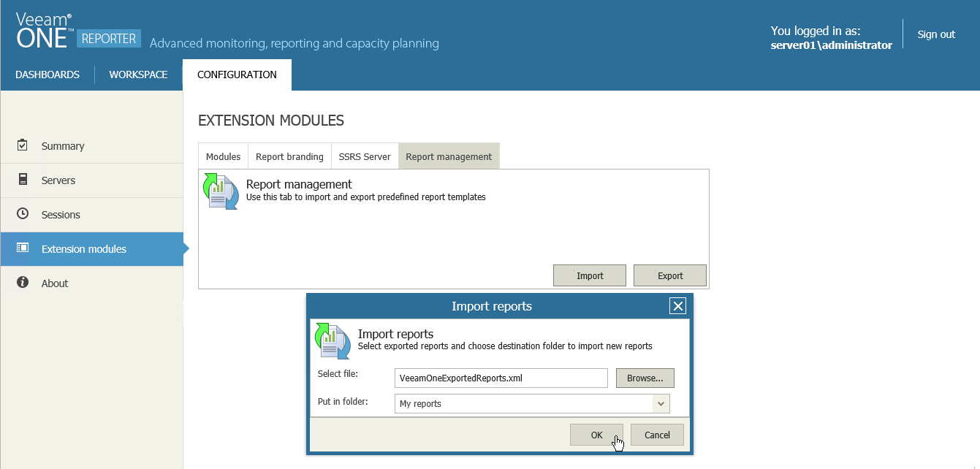Open the About page
This screenshot has height=469, width=980.
pyautogui.click(x=91, y=283)
